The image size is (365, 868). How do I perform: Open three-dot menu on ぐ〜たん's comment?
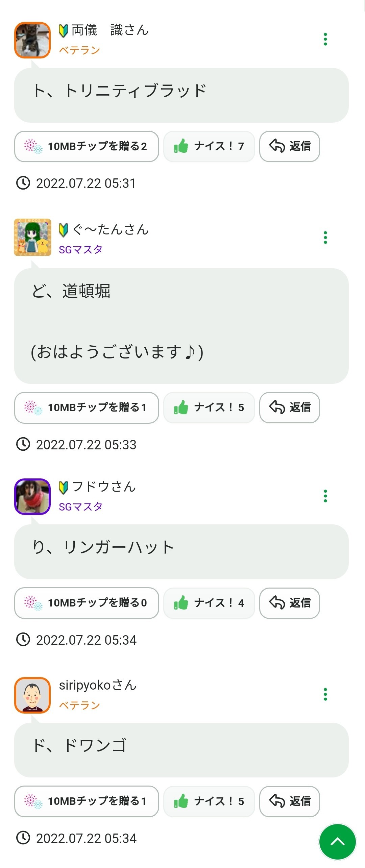[x=325, y=238]
